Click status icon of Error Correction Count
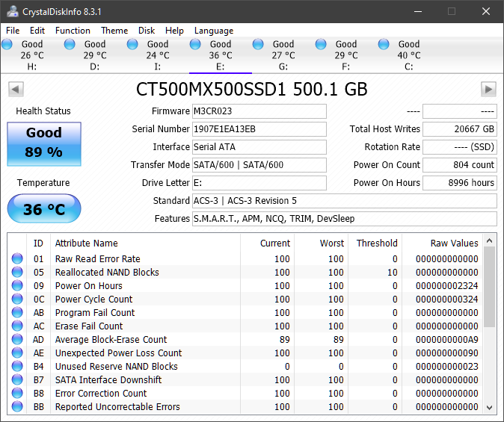 point(17,393)
